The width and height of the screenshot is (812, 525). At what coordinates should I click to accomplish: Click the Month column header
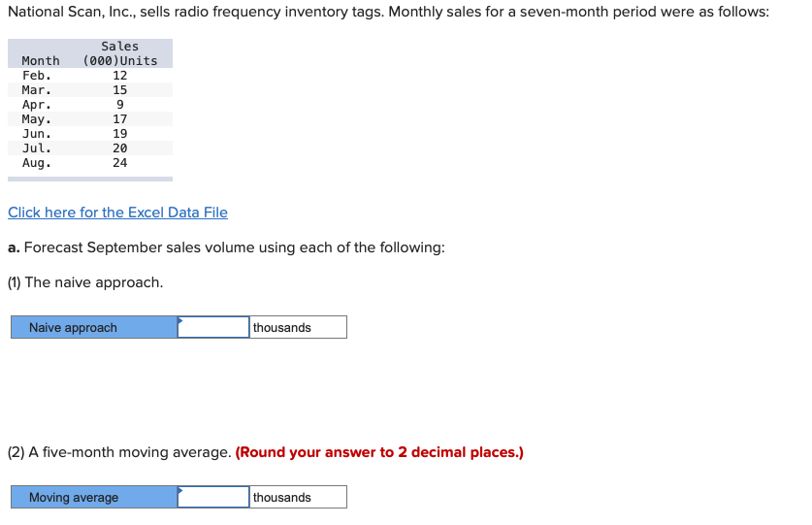tap(41, 60)
